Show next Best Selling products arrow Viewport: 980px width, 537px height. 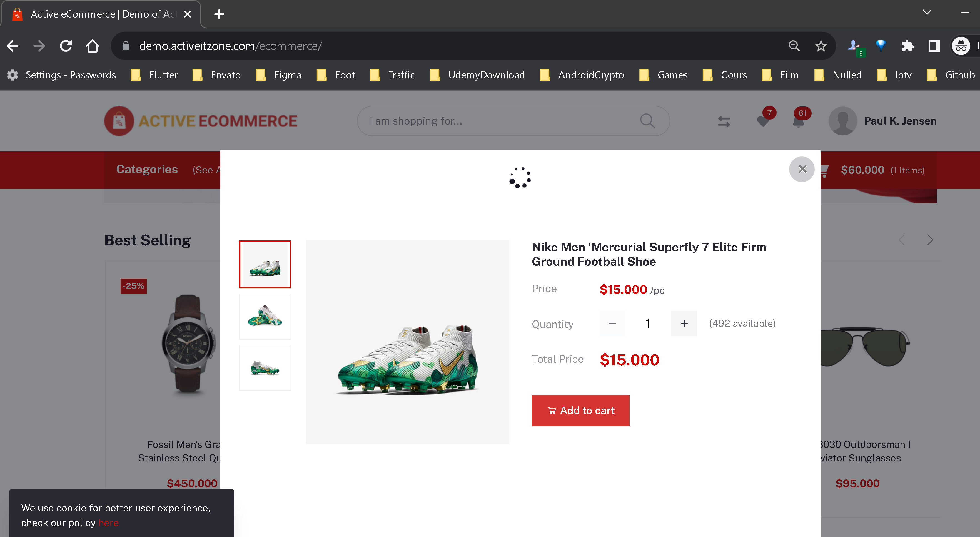[x=930, y=240]
